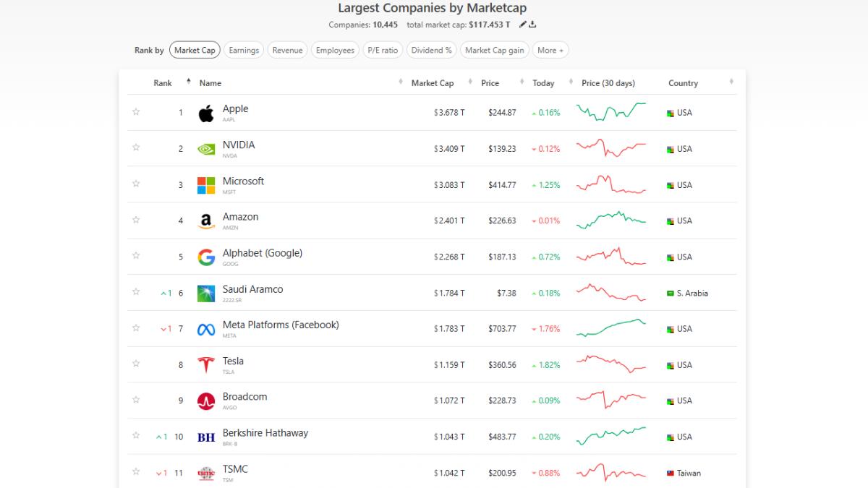Click the NVIDIA logo icon

pos(206,149)
